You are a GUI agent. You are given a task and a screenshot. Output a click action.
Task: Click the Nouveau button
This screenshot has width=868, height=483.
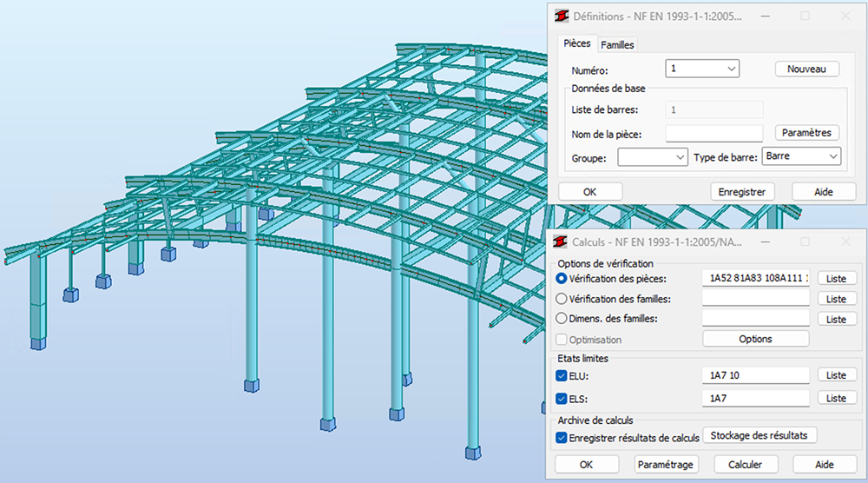(x=806, y=69)
